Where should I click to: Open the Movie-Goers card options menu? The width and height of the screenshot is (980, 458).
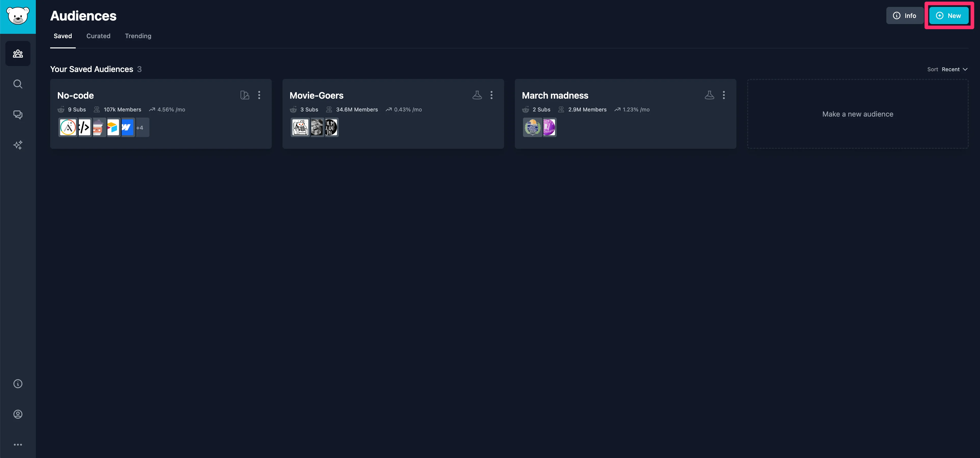pyautogui.click(x=492, y=95)
